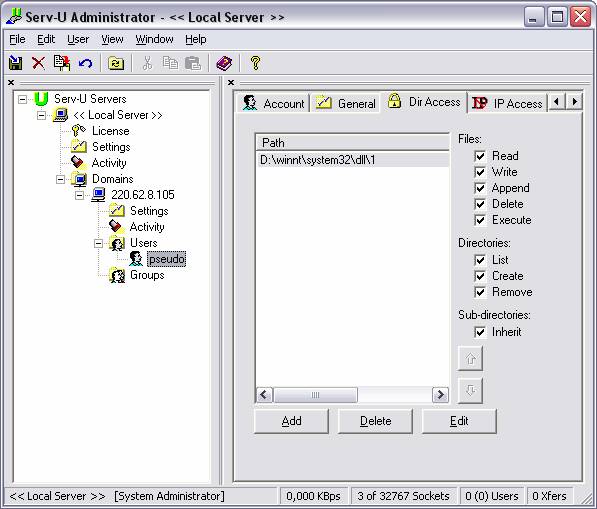The image size is (597, 509).
Task: Switch to the IP Access tab
Action: 508,103
